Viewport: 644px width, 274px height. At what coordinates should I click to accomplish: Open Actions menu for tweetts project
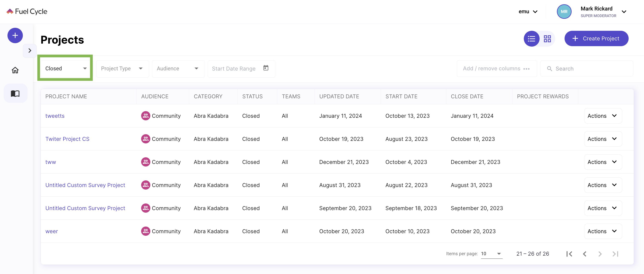603,116
